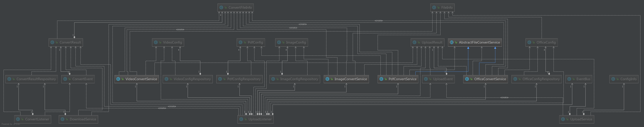The height and width of the screenshot is (127, 644).
Task: Click the class icon of VideoConfig
Action: tap(156, 42)
